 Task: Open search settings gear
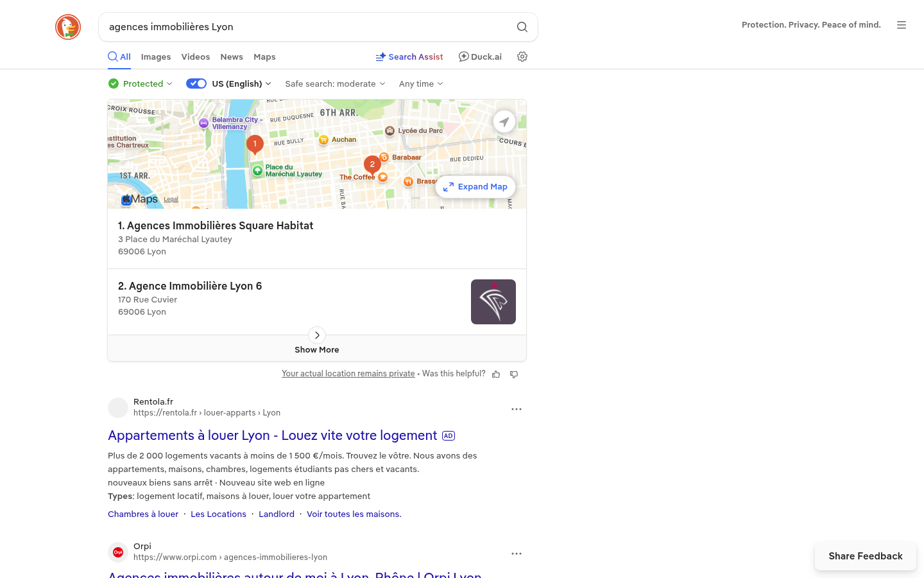point(522,57)
